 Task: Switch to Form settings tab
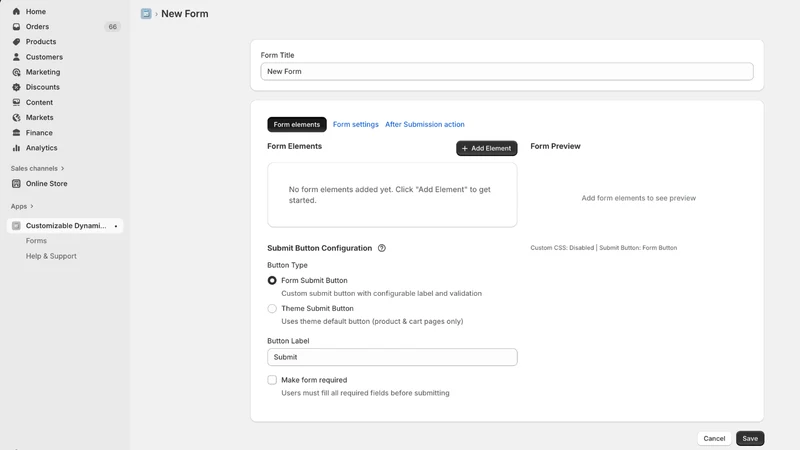point(356,124)
